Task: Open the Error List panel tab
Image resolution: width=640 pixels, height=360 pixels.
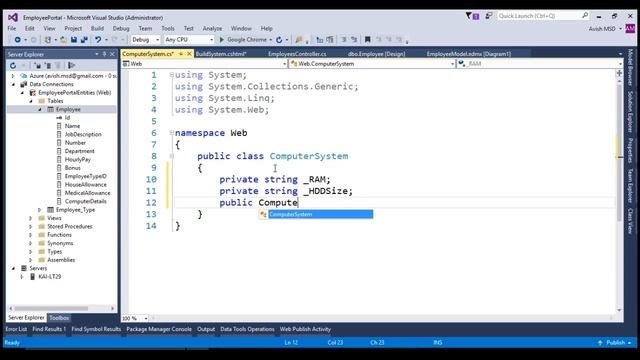Action: 16,329
